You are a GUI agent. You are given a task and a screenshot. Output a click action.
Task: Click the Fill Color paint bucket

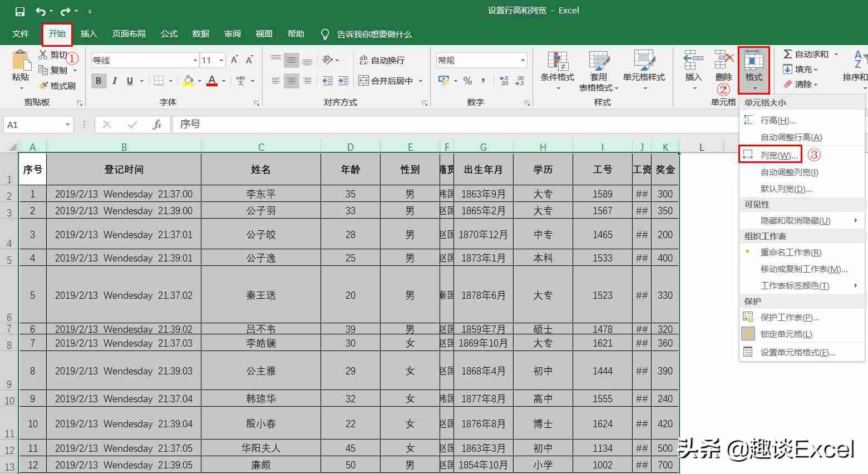[x=188, y=81]
